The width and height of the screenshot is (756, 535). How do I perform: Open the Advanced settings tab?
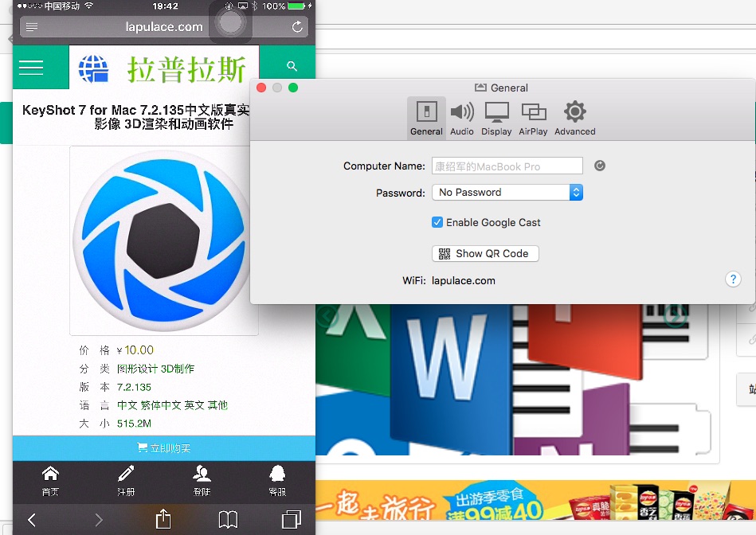tap(574, 116)
